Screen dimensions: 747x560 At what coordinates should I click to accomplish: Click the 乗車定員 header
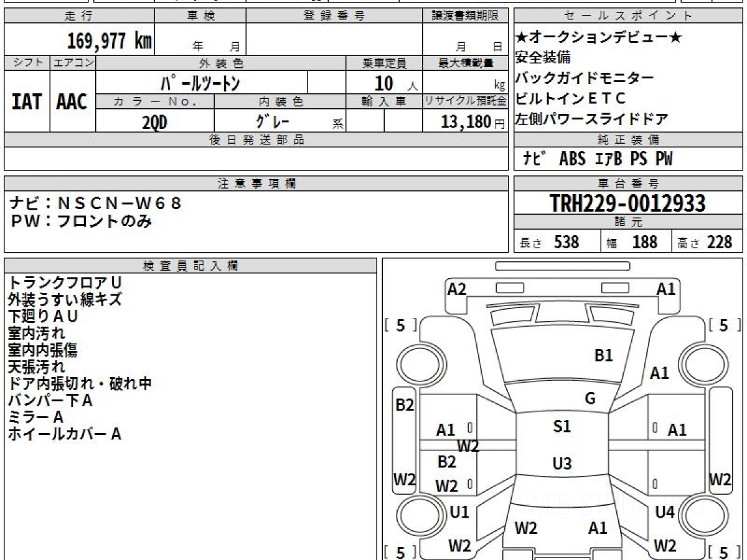point(385,63)
